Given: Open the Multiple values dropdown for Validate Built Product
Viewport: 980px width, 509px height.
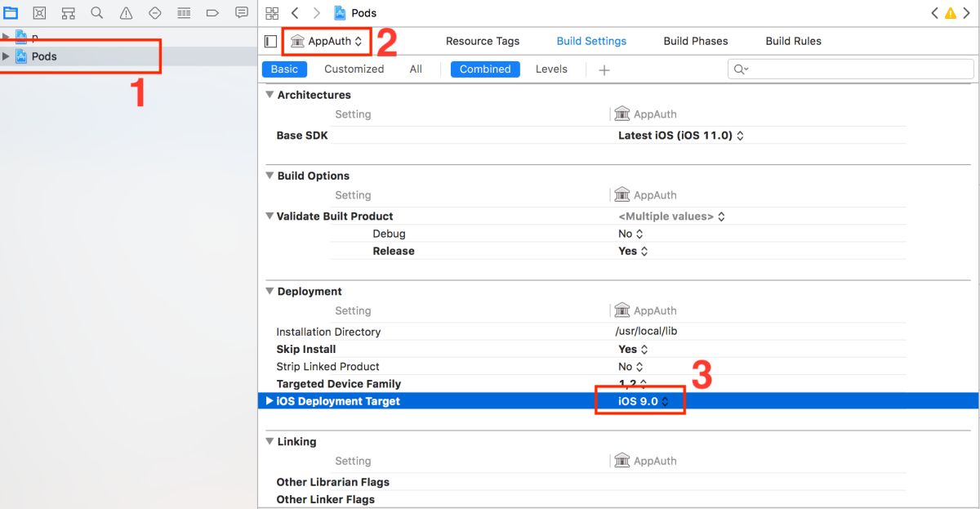Looking at the screenshot, I should click(x=671, y=217).
